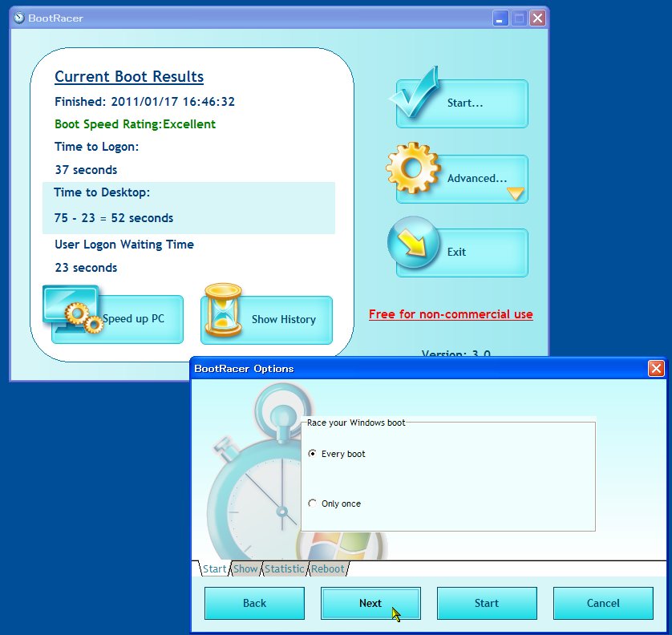Select the Start tab
Image resolution: width=672 pixels, height=635 pixels.
213,568
